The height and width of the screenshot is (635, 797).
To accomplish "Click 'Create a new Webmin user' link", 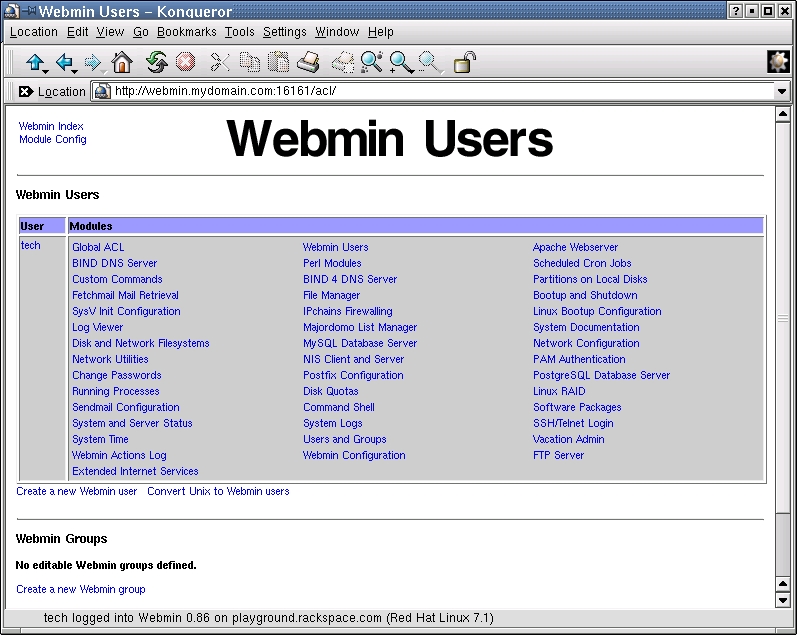I will (x=77, y=491).
